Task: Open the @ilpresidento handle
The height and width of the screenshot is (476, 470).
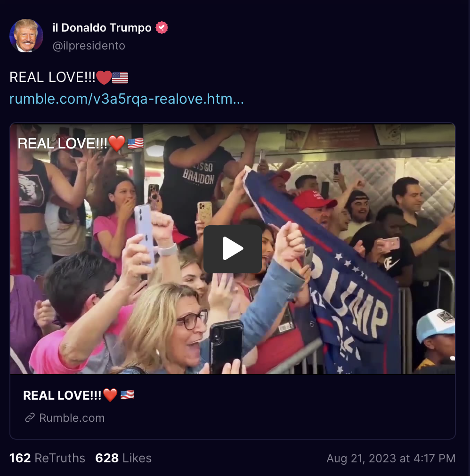Action: 89,46
